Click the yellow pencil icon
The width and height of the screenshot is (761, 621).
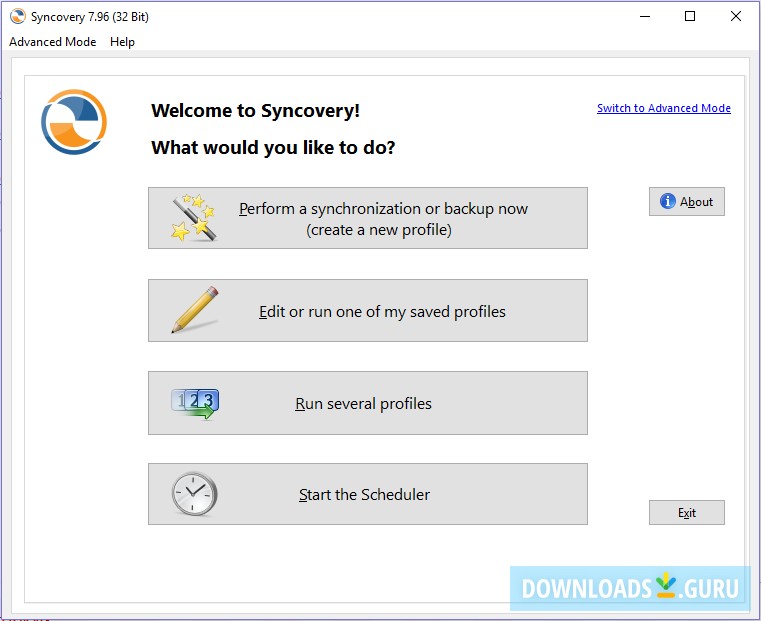[195, 310]
